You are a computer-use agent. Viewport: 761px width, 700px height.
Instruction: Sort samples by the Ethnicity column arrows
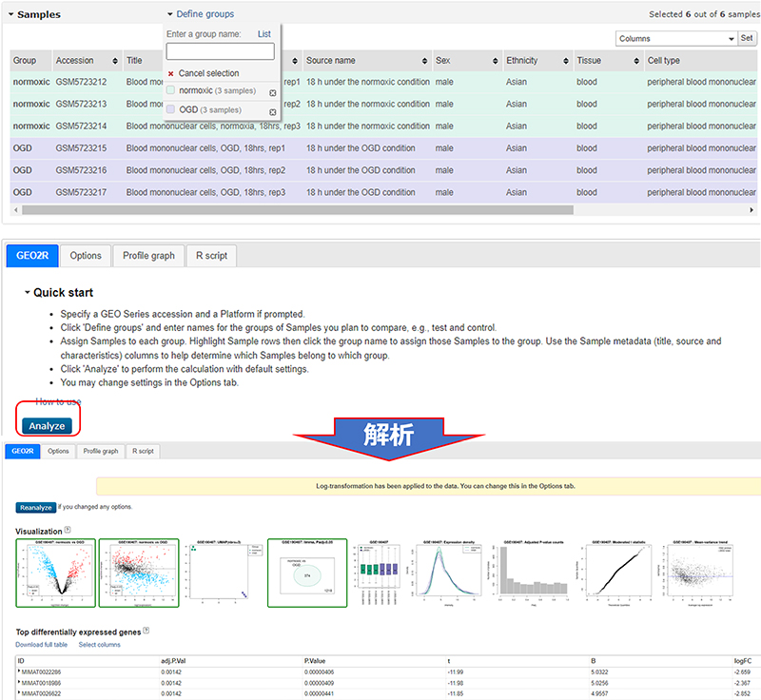(566, 61)
